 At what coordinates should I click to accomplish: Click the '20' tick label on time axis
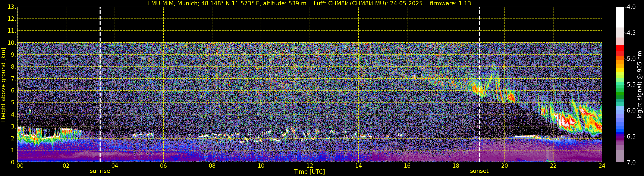click(505, 166)
